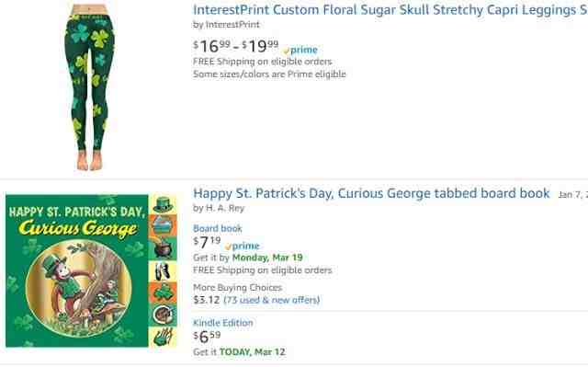Select the Board book format link

coord(218,228)
